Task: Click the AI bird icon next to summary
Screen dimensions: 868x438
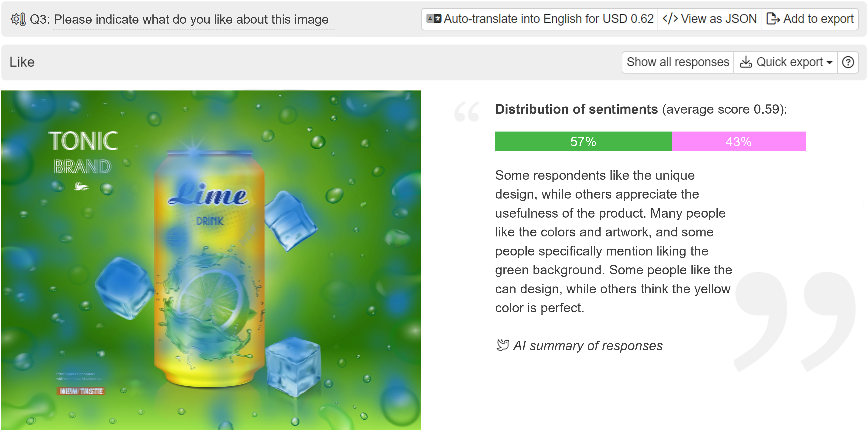Action: coord(500,345)
